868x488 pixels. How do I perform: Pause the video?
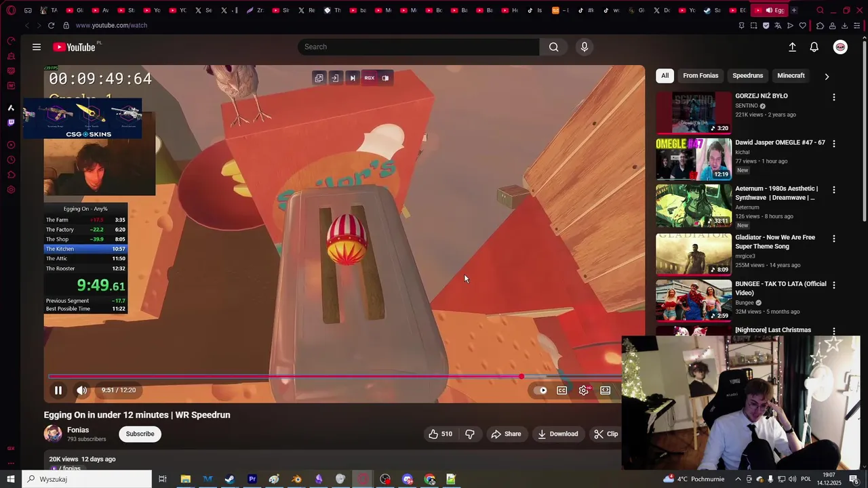click(x=58, y=390)
